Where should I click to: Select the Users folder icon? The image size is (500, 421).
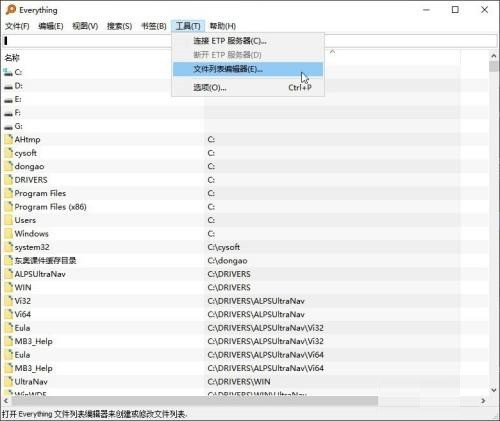point(8,220)
